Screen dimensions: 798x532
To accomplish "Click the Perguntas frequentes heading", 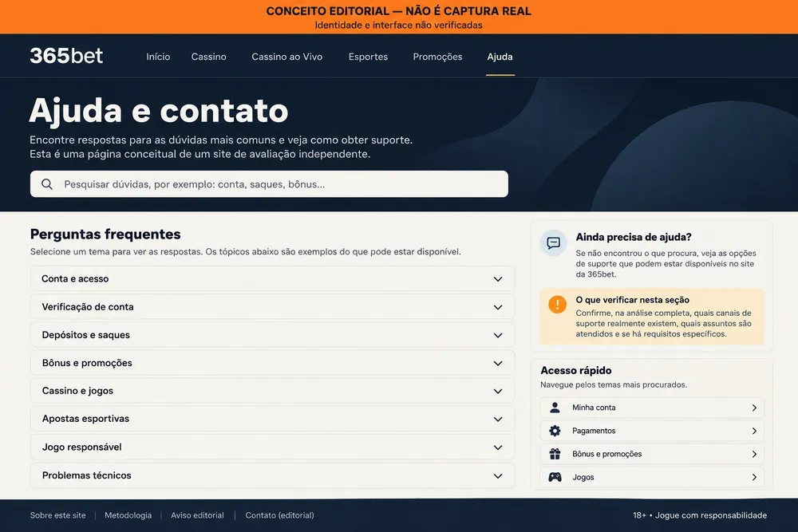I will pos(105,234).
